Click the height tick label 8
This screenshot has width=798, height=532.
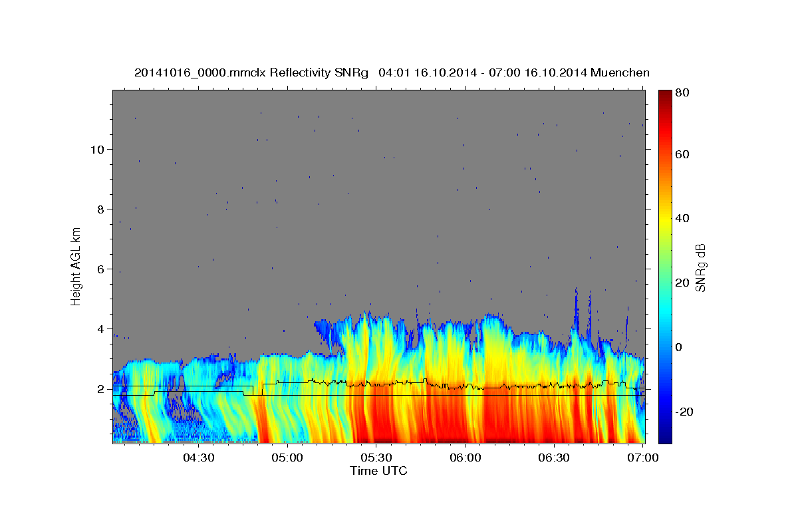(100, 209)
